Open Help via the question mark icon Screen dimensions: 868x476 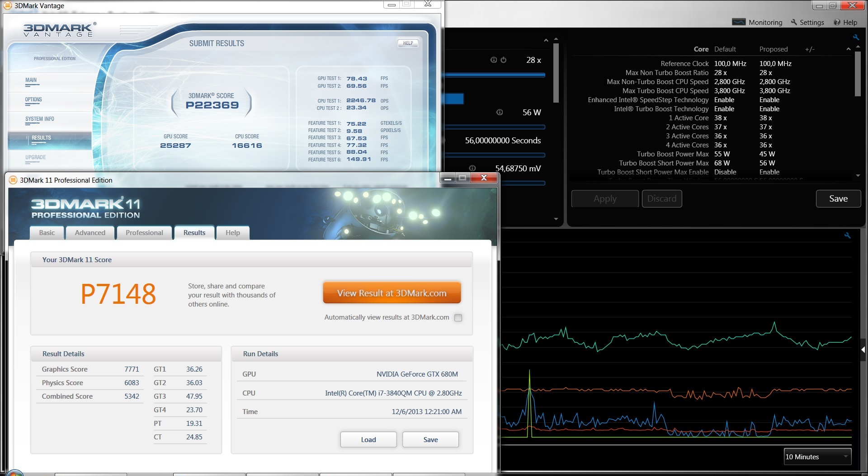click(x=837, y=22)
